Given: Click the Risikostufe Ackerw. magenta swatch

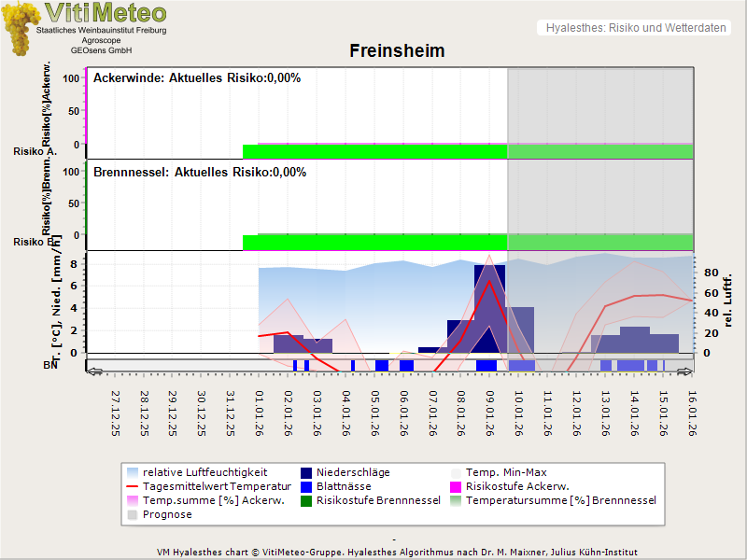Looking at the screenshot, I should click(x=458, y=486).
